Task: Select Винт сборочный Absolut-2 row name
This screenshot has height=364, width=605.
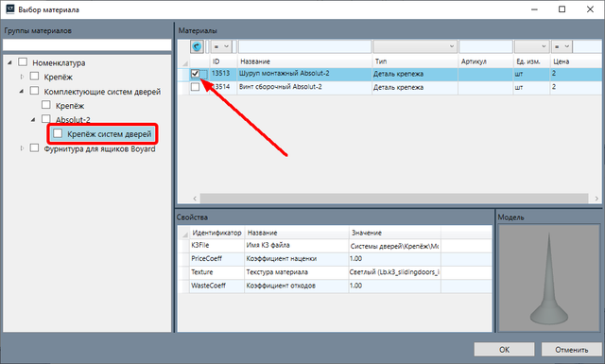Action: click(x=280, y=87)
